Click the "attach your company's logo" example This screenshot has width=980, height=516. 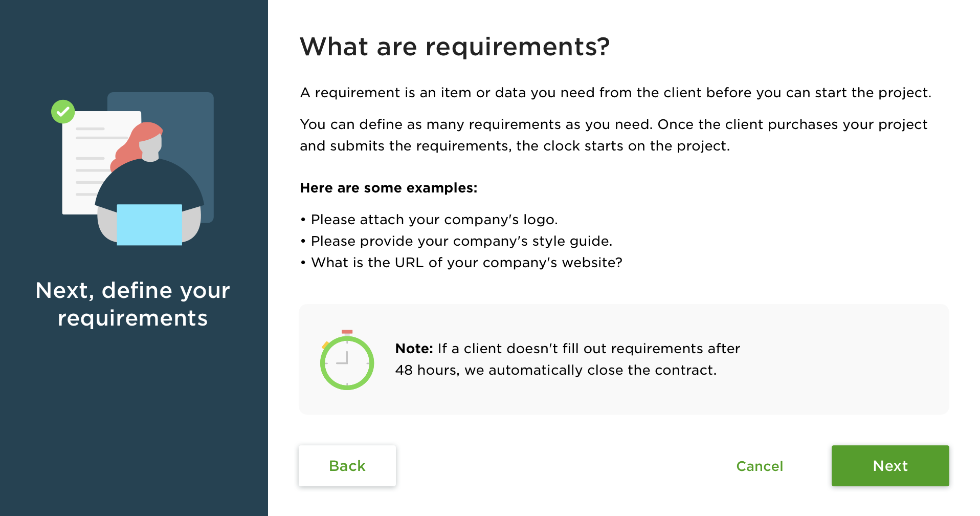click(x=434, y=220)
